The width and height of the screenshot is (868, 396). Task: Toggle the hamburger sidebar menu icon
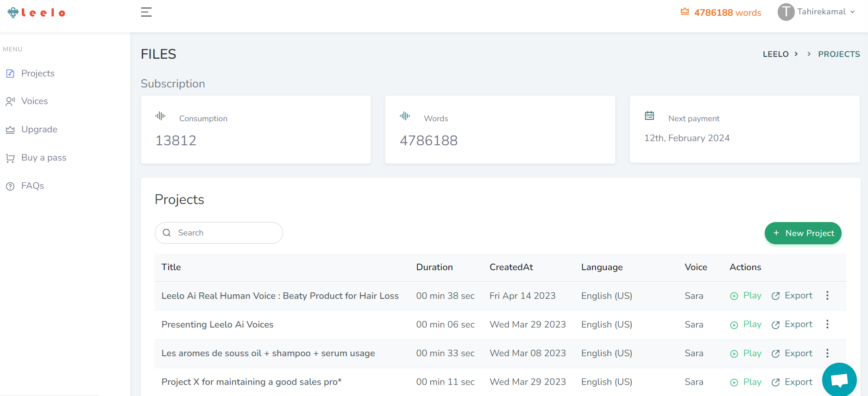(x=146, y=12)
